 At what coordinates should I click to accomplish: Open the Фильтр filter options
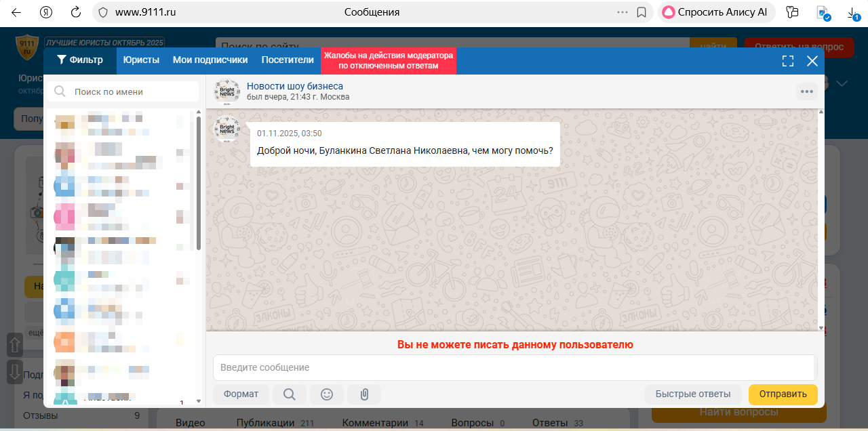[80, 60]
